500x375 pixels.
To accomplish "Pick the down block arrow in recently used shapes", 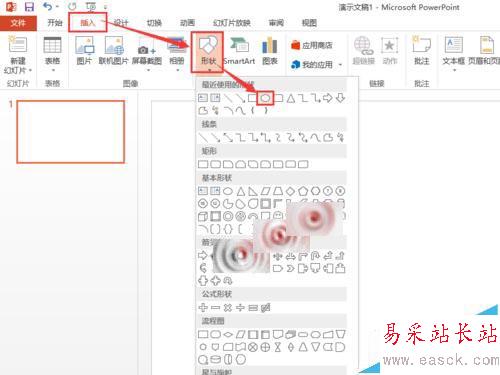I will point(340,98).
